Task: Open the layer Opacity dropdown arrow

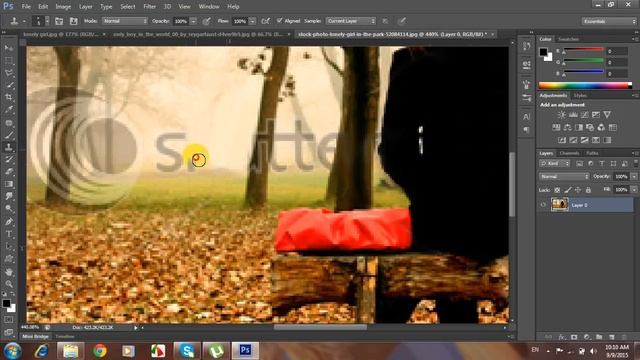Action: point(634,177)
